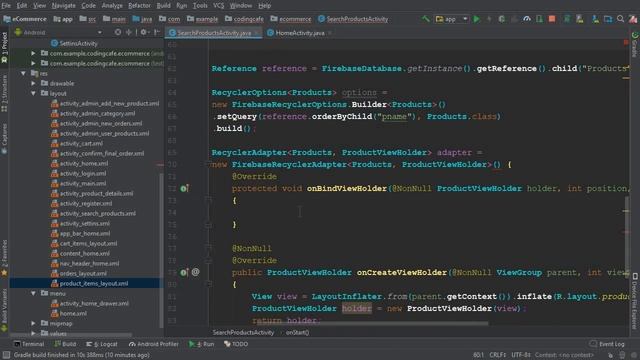This screenshot has height=360, width=640.
Task: Toggle the Favorites side tab
Action: click(x=4, y=257)
